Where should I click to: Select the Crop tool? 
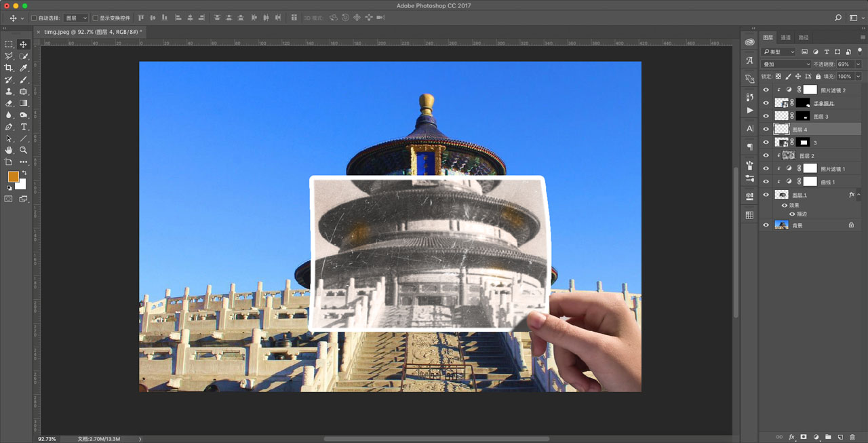click(9, 68)
